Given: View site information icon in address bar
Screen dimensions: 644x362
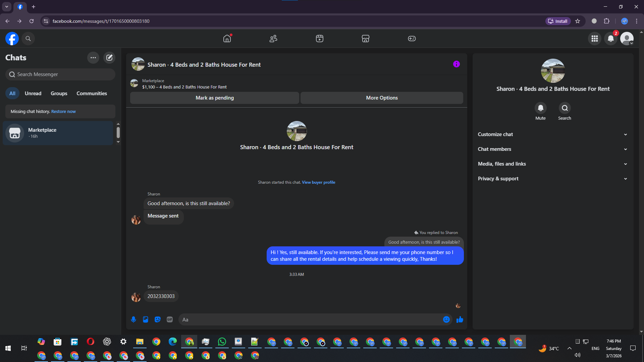Looking at the screenshot, I should 46,21.
